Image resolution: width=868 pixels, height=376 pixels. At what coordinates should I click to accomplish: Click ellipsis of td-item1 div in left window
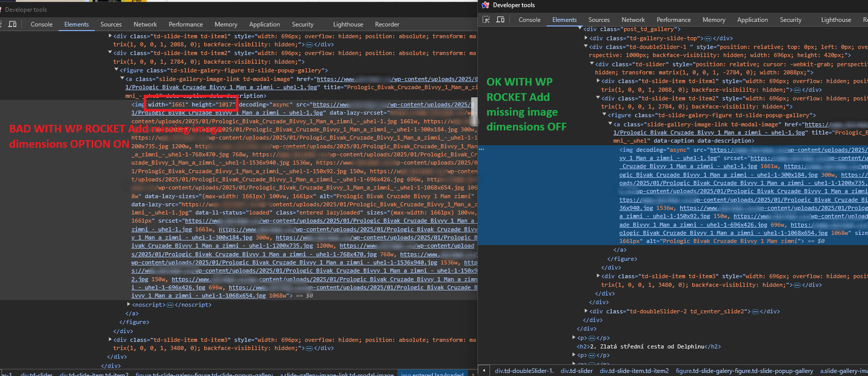pyautogui.click(x=309, y=45)
